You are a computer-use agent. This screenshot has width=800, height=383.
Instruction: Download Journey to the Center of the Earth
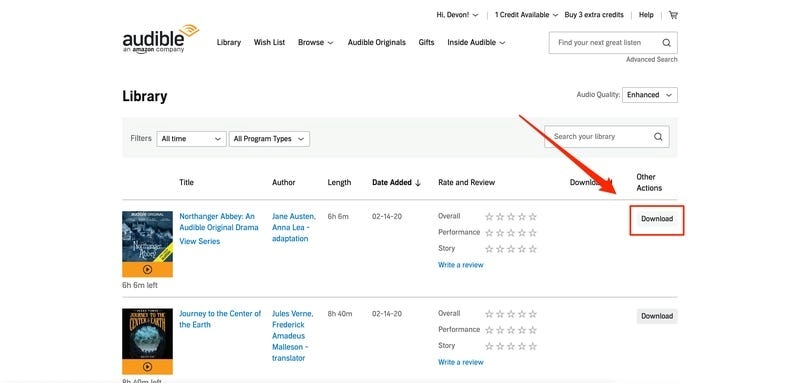(x=657, y=316)
